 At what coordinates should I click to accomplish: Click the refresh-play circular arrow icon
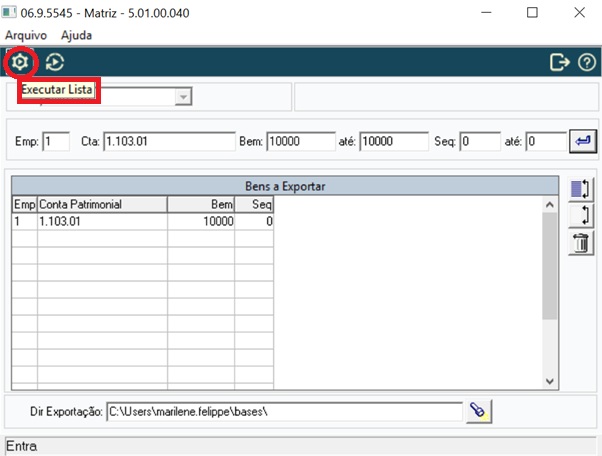55,62
